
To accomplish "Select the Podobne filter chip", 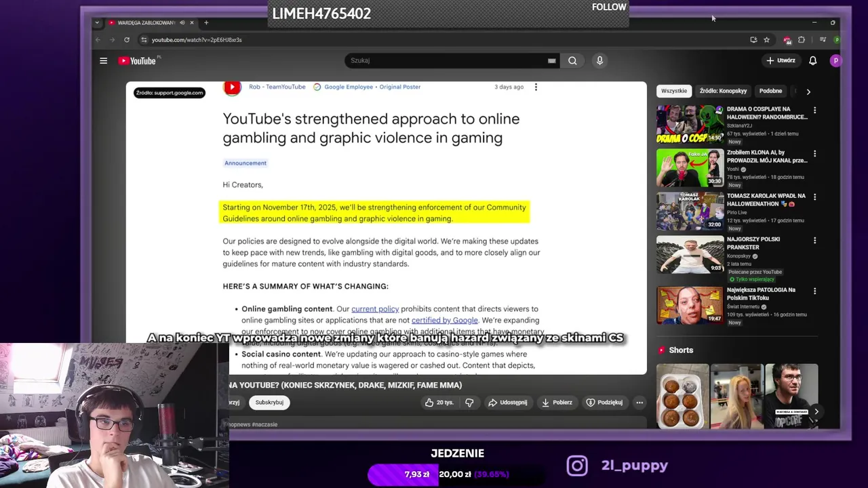I will 770,91.
